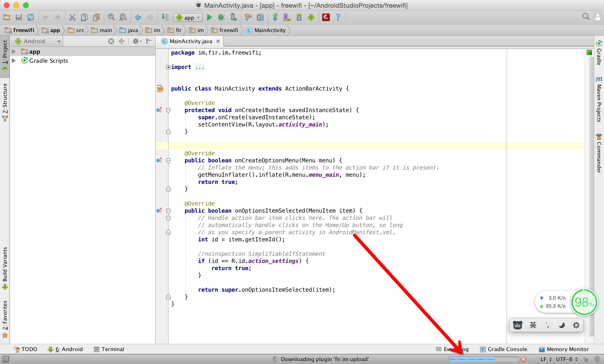
Task: Open 6: Android tool window
Action: coord(65,349)
